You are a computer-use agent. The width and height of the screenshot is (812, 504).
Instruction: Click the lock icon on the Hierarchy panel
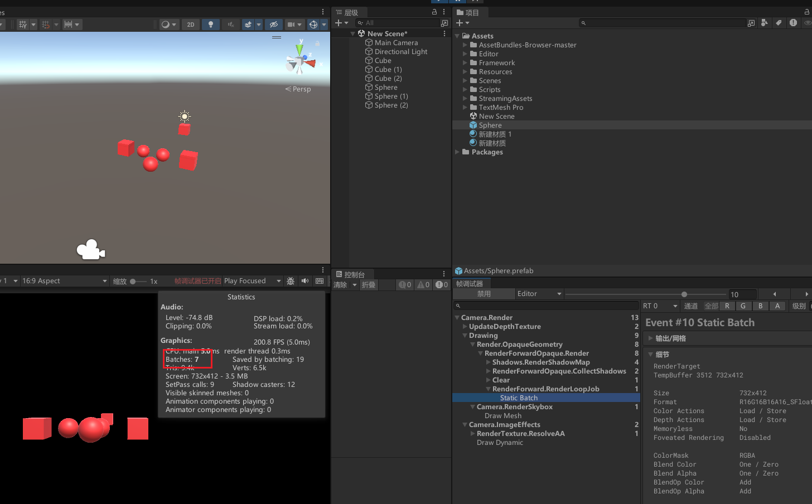[434, 12]
